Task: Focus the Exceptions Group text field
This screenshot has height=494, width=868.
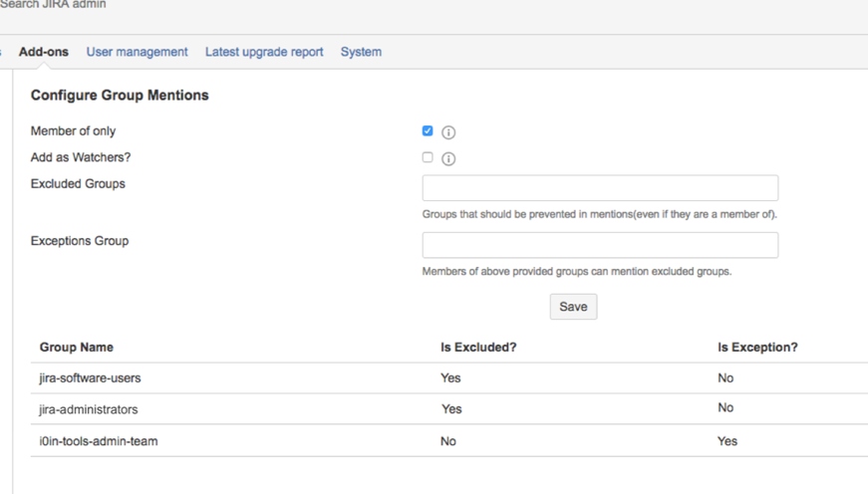Action: click(x=600, y=245)
